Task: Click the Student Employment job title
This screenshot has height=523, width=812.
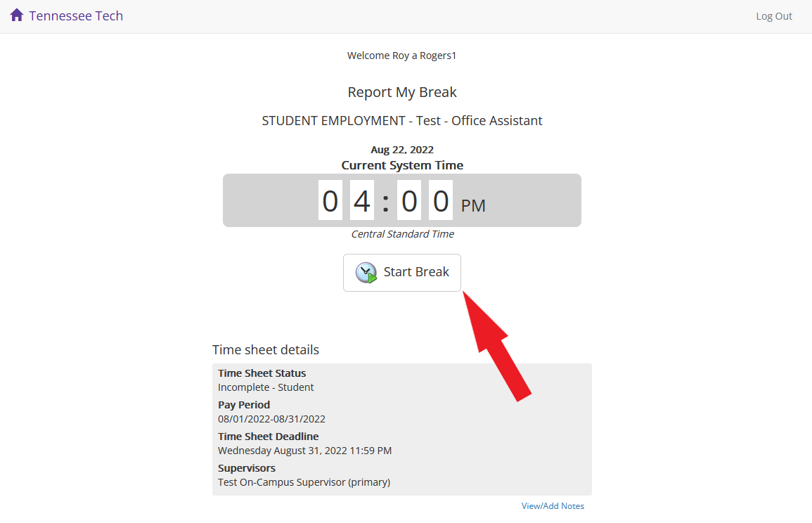Action: coord(402,121)
